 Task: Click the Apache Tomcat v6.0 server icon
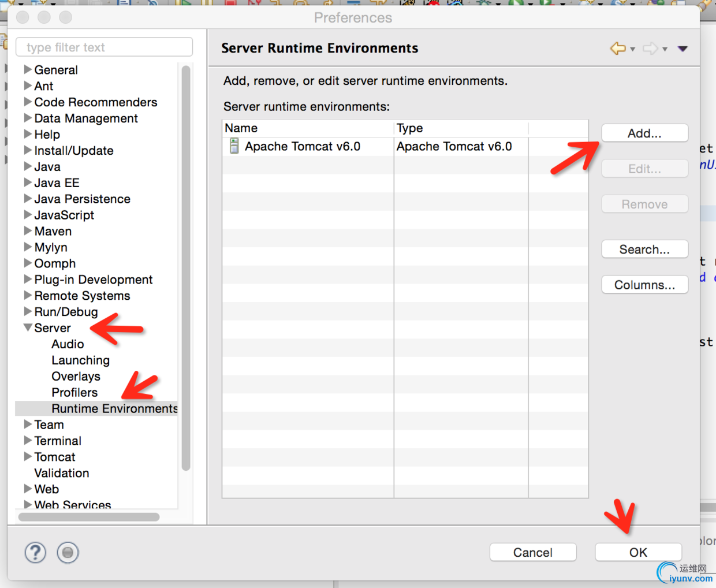point(234,146)
